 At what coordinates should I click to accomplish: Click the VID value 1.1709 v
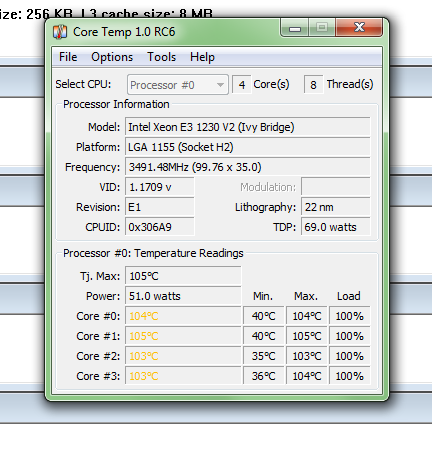pos(160,187)
